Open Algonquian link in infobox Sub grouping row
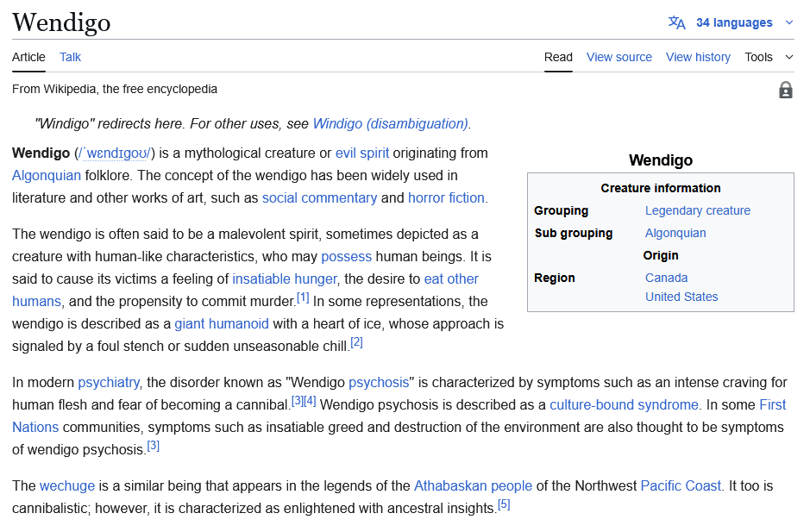810x532 pixels. click(x=675, y=234)
